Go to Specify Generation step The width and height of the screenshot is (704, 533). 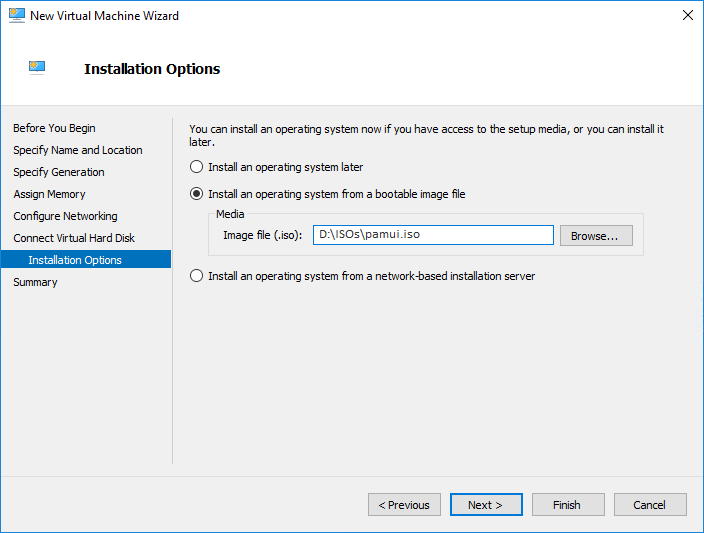tap(59, 172)
